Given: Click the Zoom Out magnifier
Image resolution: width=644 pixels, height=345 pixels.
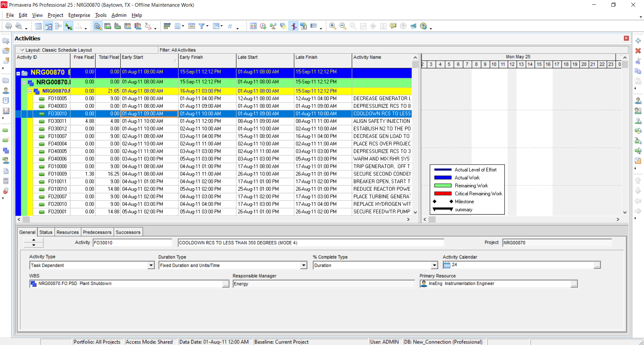Looking at the screenshot, I should pyautogui.click(x=343, y=26).
